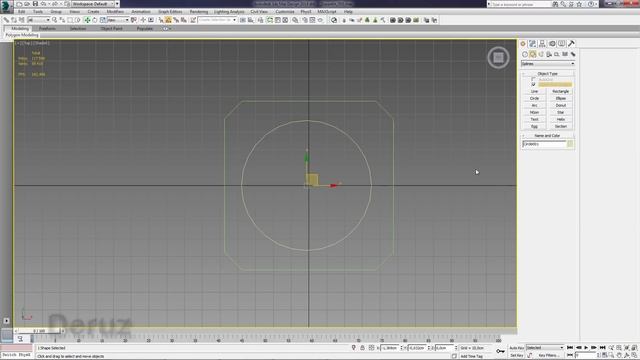Open the Hierarchy command panel tab
This screenshot has width=640, height=360.
(542, 44)
